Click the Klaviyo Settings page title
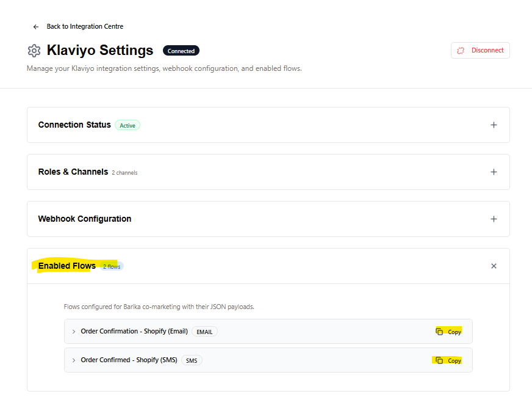532x397 pixels. pyautogui.click(x=100, y=50)
